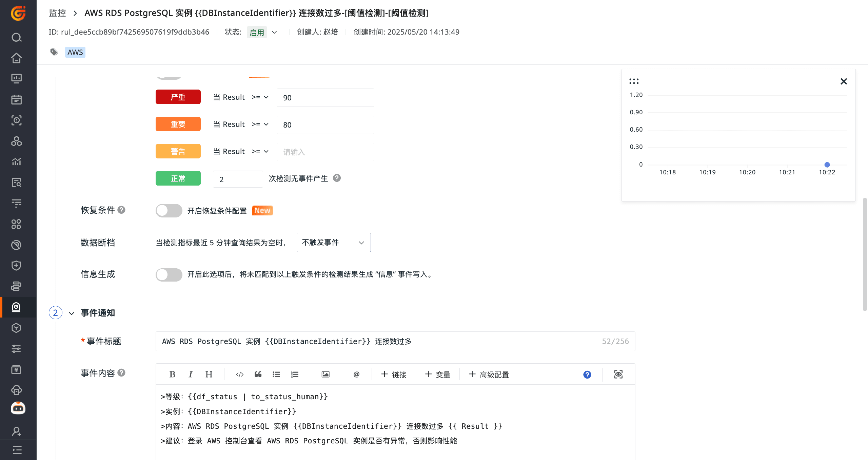Click the yellow 警告 level badge
This screenshot has height=460, width=868.
pyautogui.click(x=178, y=151)
